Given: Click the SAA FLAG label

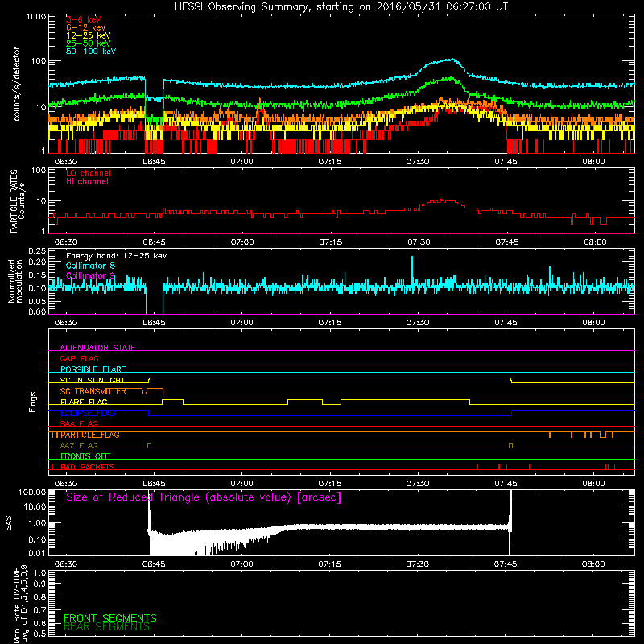Looking at the screenshot, I should (79, 423).
